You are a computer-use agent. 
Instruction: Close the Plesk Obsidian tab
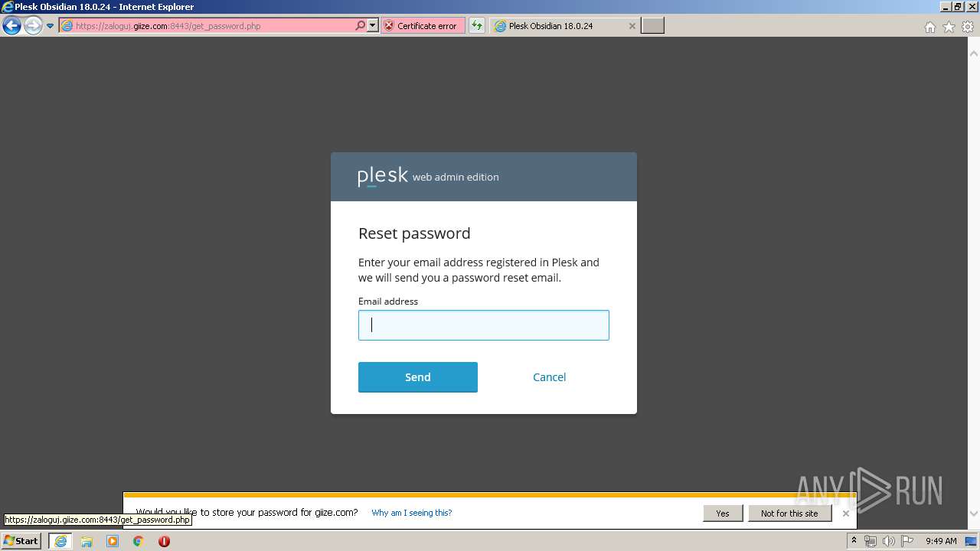tap(632, 25)
